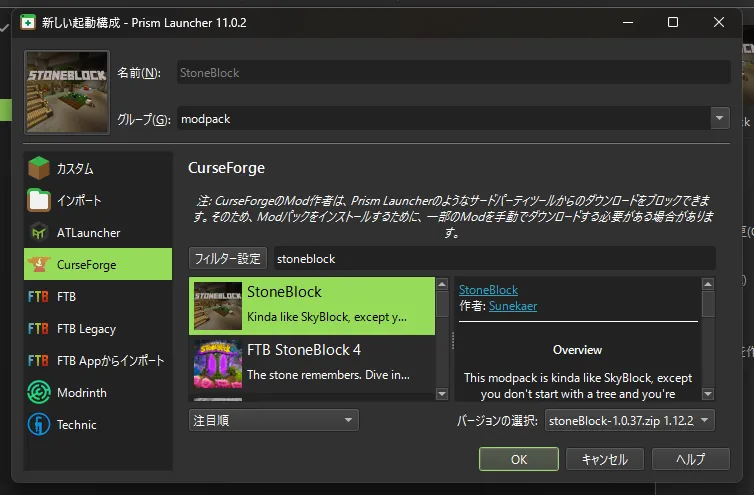Click the FTB Appからインポート logo icon
The height and width of the screenshot is (495, 754).
[38, 360]
